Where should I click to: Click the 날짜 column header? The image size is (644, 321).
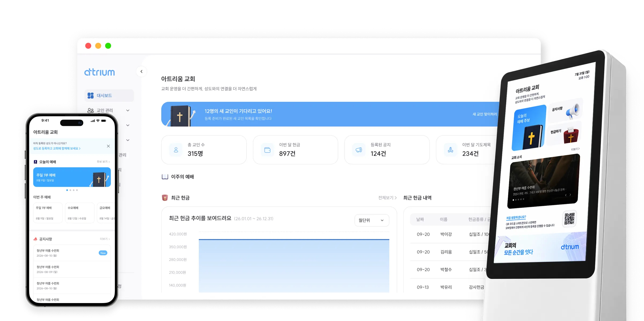click(420, 219)
